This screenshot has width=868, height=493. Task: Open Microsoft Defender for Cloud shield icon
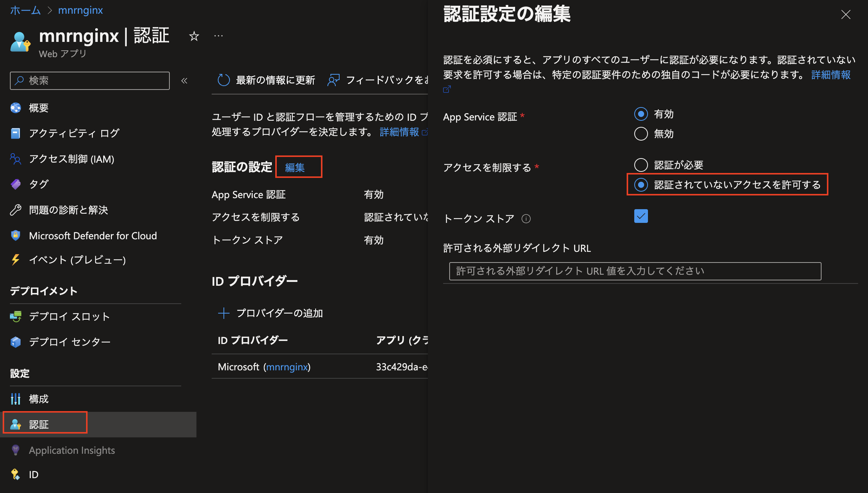(15, 235)
